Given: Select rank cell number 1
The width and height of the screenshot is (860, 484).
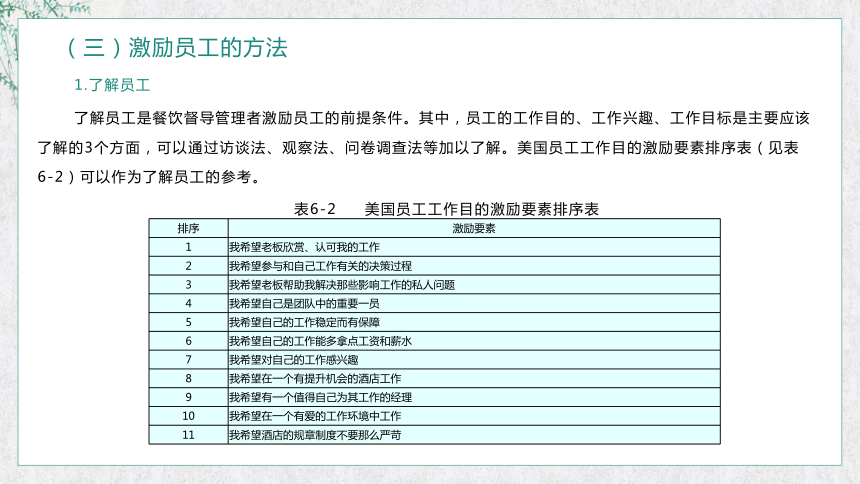Looking at the screenshot, I should click(x=188, y=247).
